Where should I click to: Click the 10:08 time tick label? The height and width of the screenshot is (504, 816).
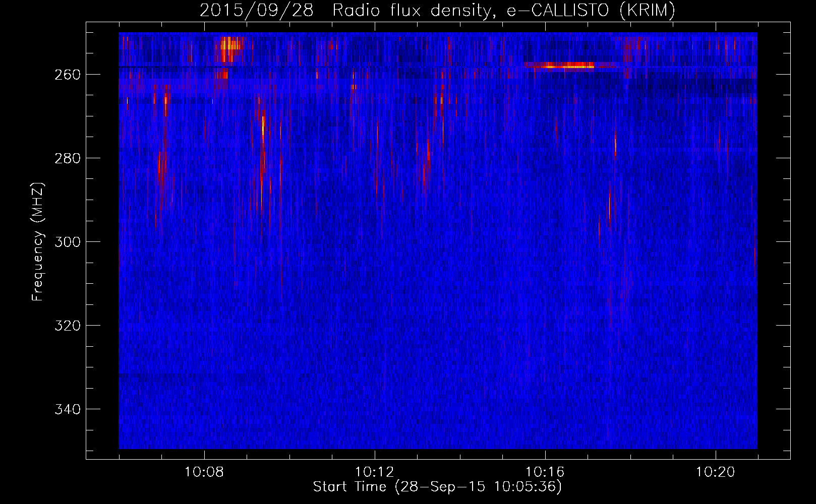tap(204, 472)
